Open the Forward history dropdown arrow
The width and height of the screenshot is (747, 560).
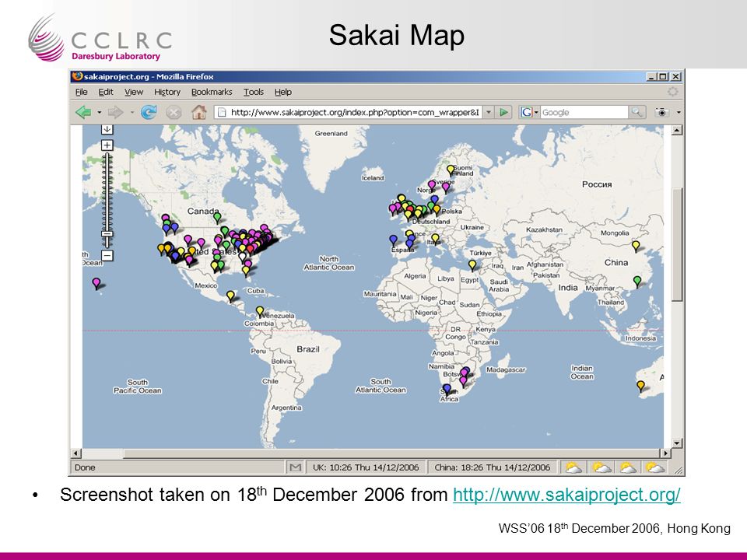tap(132, 113)
